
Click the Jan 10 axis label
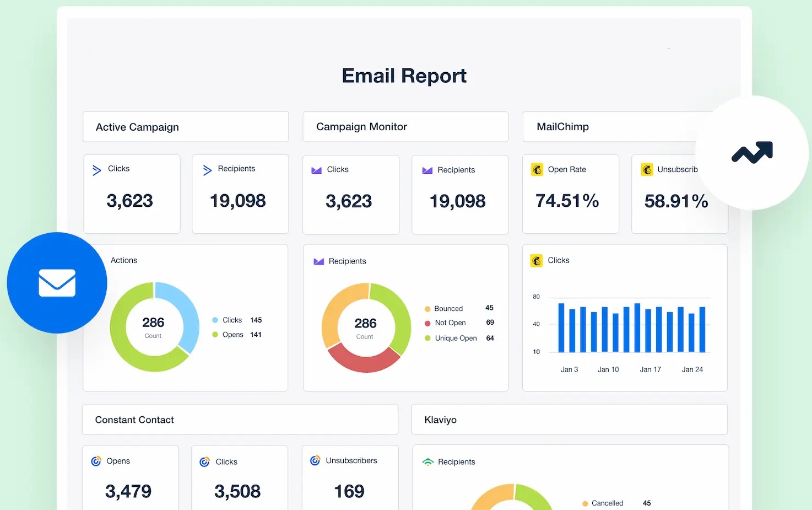tap(608, 369)
